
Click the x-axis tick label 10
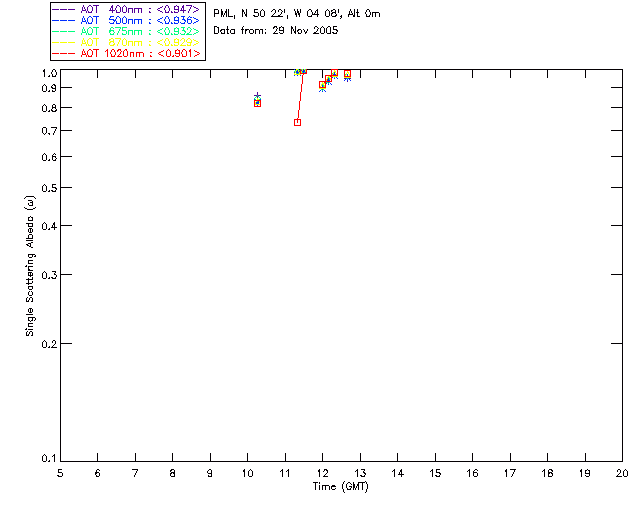pos(248,473)
